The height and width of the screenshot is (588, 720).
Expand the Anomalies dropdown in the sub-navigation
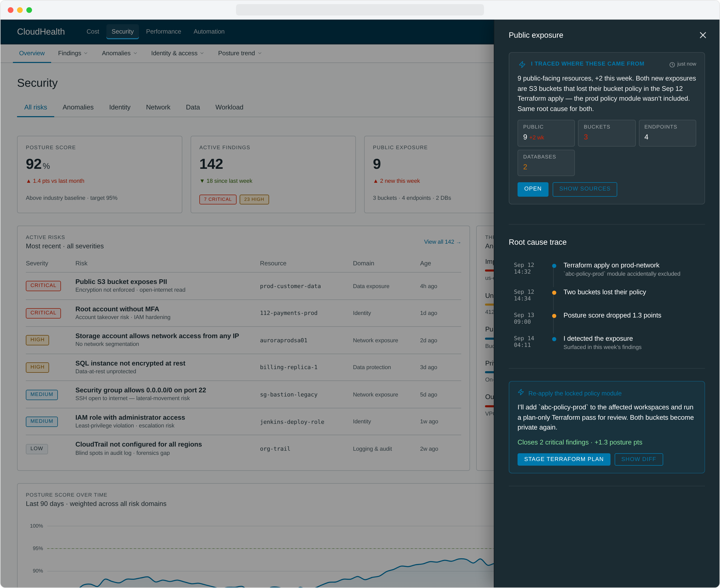click(x=119, y=53)
